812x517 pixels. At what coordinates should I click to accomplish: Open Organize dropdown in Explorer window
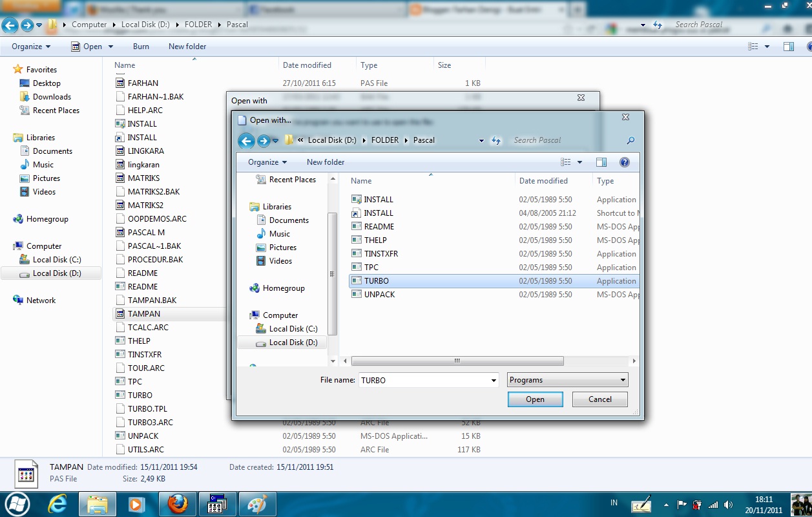(31, 47)
